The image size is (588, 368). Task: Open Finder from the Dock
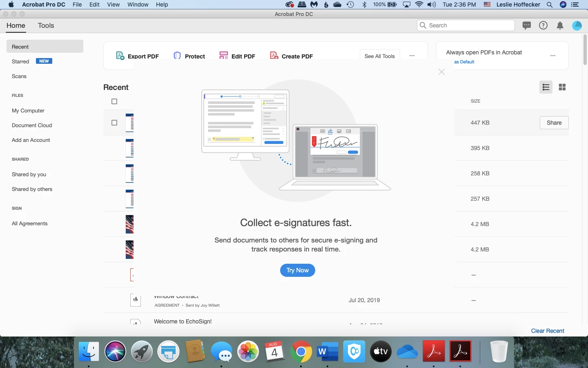89,351
